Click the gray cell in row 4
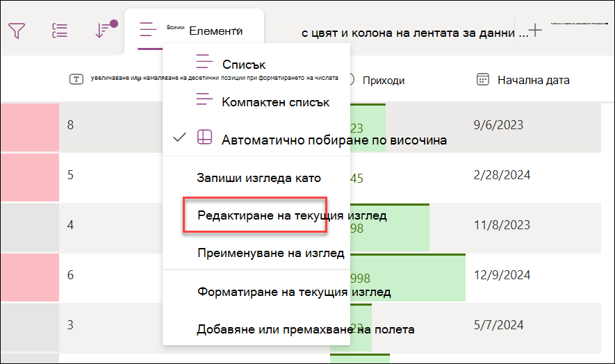Viewport: 615px width, 364px height. [x=30, y=228]
